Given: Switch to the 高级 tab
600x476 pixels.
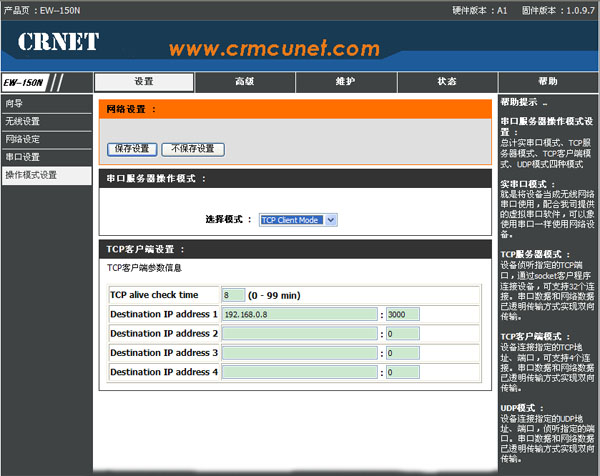Looking at the screenshot, I should (x=245, y=82).
